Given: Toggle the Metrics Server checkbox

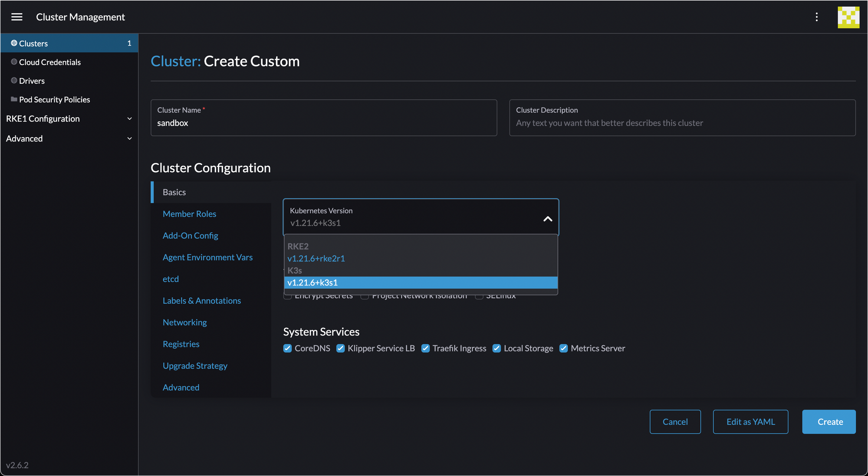Looking at the screenshot, I should 563,348.
